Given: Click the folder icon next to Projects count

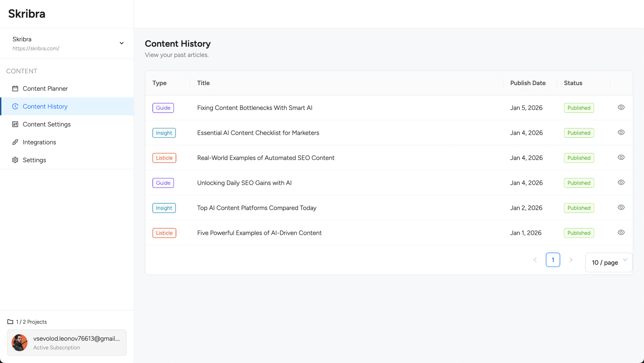Looking at the screenshot, I should tap(10, 322).
